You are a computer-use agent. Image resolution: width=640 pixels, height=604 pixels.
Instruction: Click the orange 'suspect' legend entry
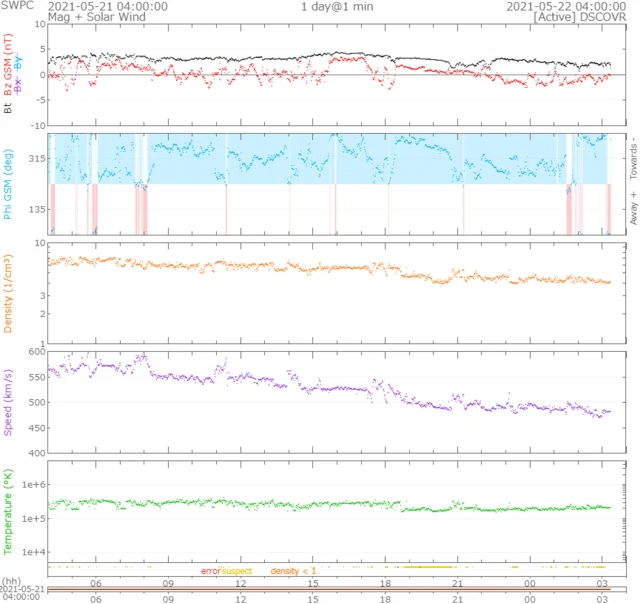pyautogui.click(x=236, y=570)
